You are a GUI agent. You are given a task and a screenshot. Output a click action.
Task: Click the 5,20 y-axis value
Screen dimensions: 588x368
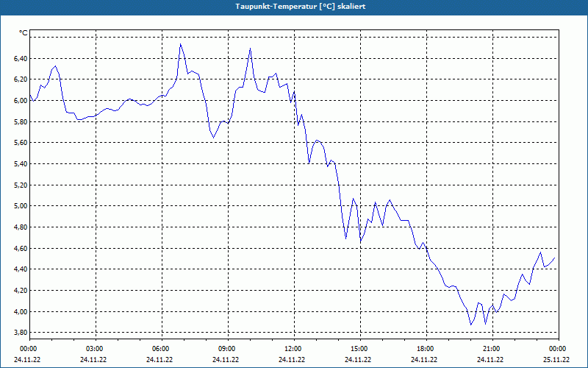coord(20,185)
